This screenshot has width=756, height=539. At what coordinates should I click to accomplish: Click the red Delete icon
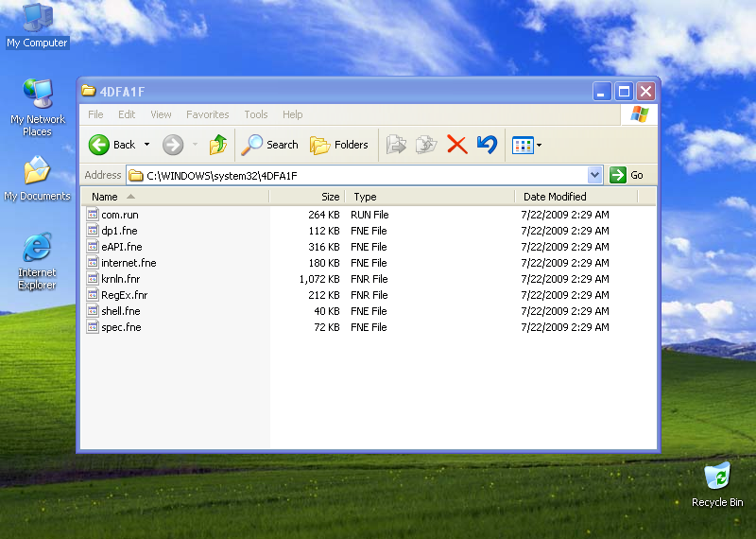coord(457,145)
